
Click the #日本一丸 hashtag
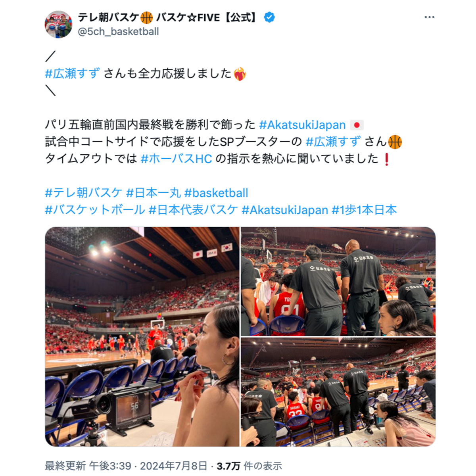pos(153,193)
